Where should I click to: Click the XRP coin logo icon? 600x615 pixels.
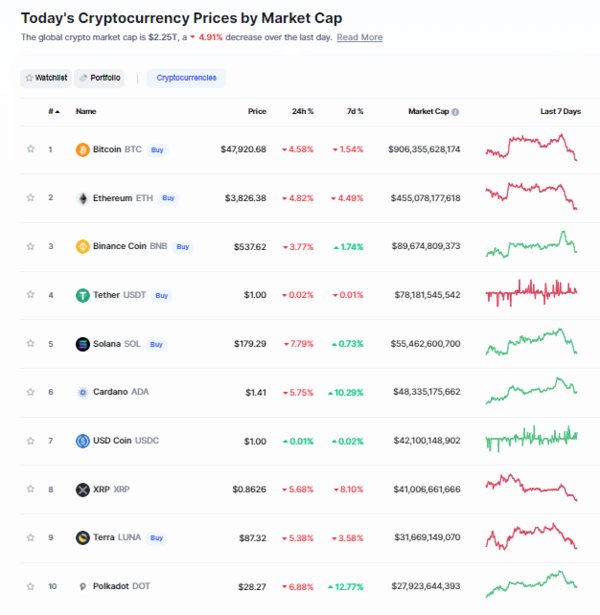pyautogui.click(x=82, y=489)
